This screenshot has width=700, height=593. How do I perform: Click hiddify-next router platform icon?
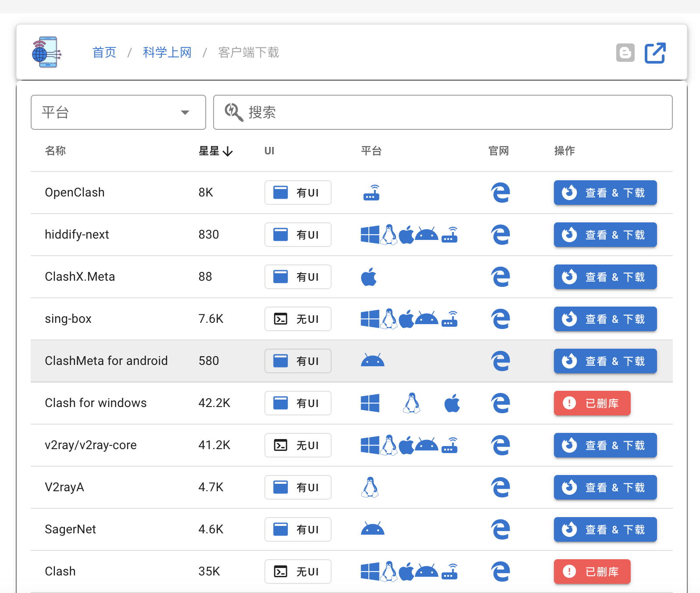pos(450,235)
